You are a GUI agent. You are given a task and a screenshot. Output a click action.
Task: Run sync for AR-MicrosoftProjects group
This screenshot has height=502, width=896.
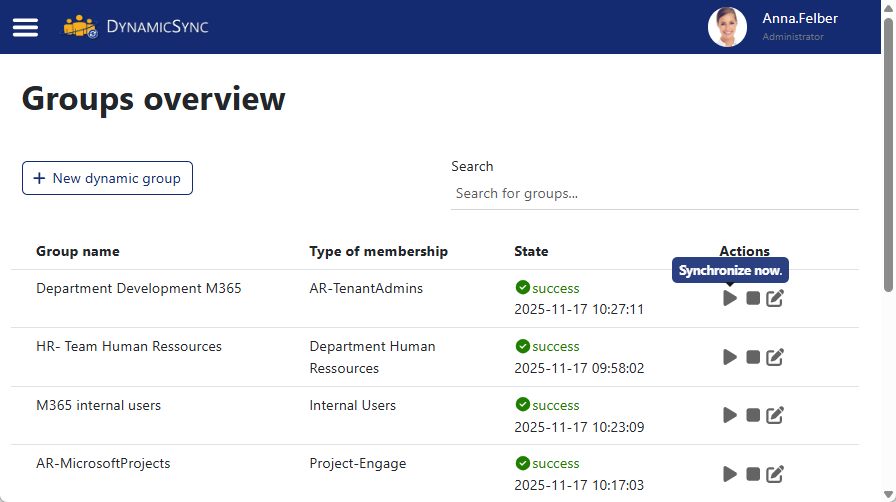pyautogui.click(x=730, y=474)
